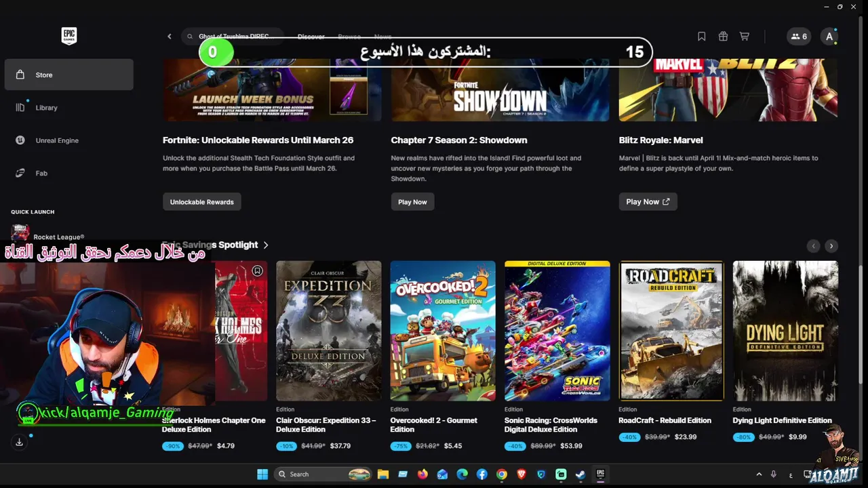
Task: Open the gift redeem icon
Action: click(723, 37)
